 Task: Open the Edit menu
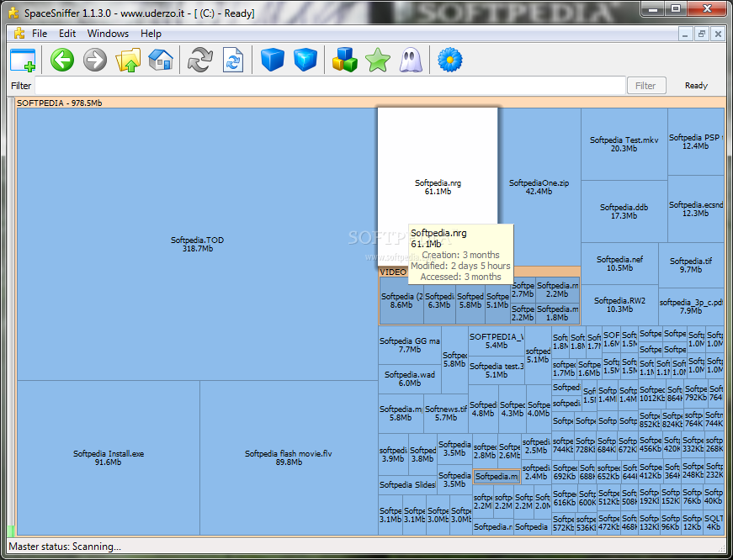(x=67, y=34)
